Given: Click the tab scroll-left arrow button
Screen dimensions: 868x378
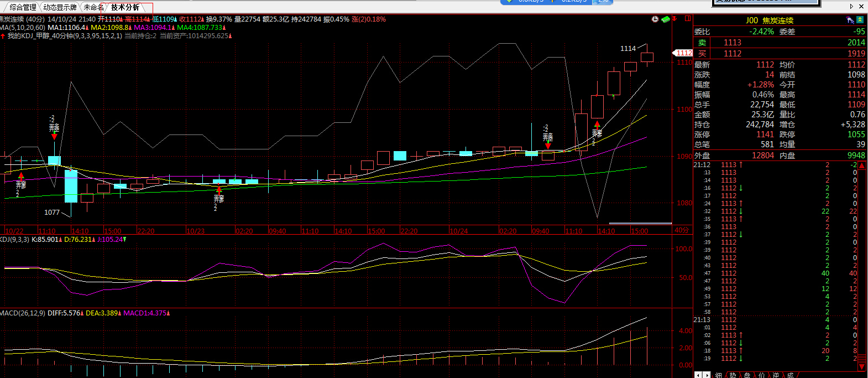Looking at the screenshot, I should (x=698, y=375).
